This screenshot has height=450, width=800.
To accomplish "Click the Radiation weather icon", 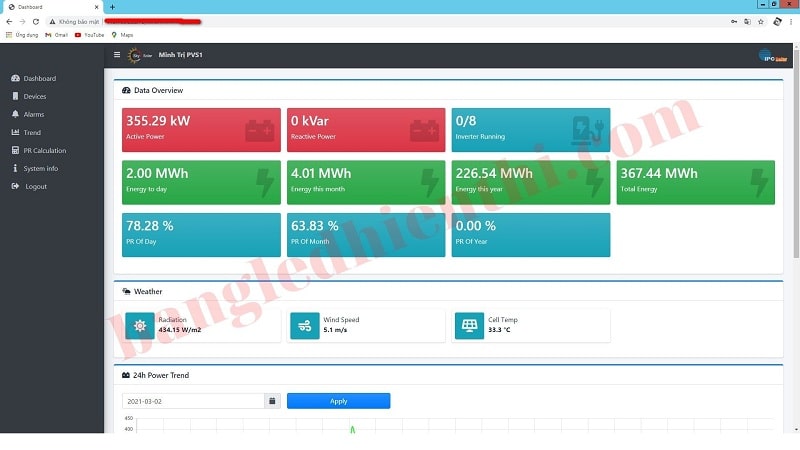I will (x=140, y=326).
